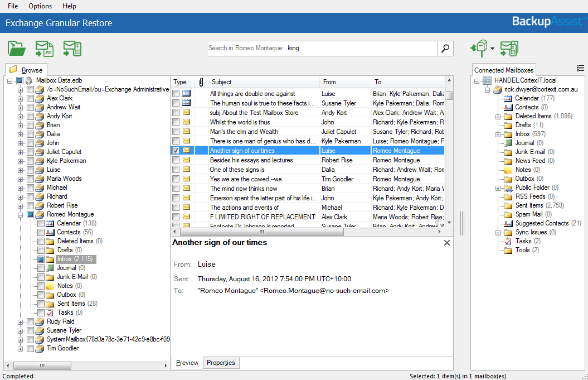Uncheck the 'Another sign of our times' email
The image size is (588, 380).
(176, 151)
